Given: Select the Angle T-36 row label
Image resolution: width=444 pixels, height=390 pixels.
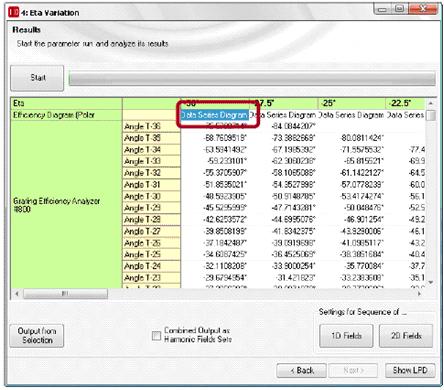Looking at the screenshot, I should [x=151, y=126].
